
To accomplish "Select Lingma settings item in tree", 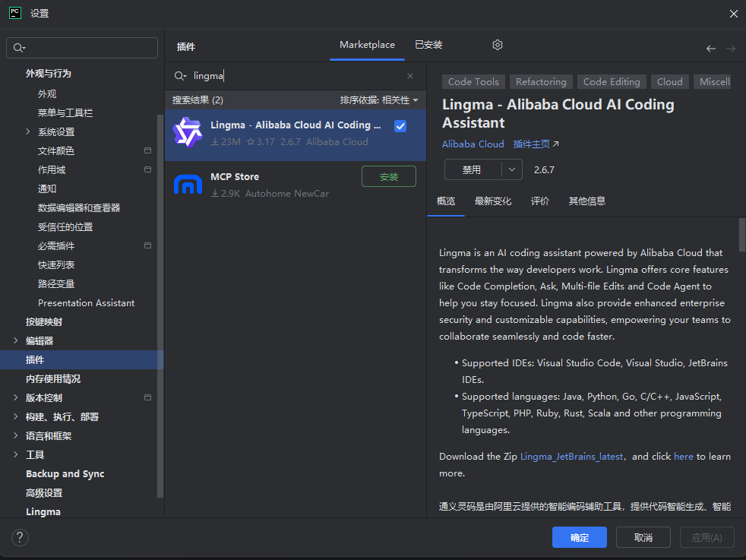I will [43, 512].
